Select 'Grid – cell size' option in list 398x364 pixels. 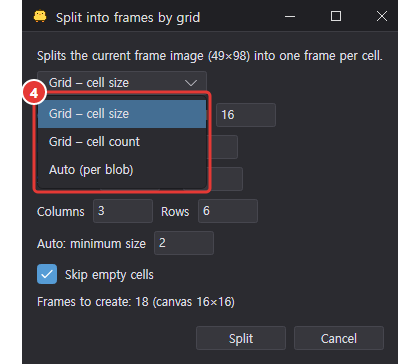122,114
